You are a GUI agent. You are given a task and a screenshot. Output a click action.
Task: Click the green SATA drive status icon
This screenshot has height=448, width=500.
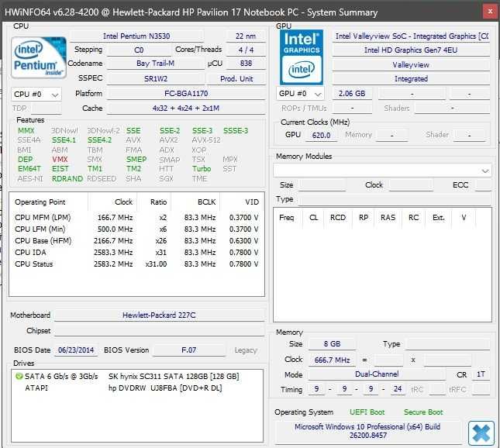click(x=19, y=376)
